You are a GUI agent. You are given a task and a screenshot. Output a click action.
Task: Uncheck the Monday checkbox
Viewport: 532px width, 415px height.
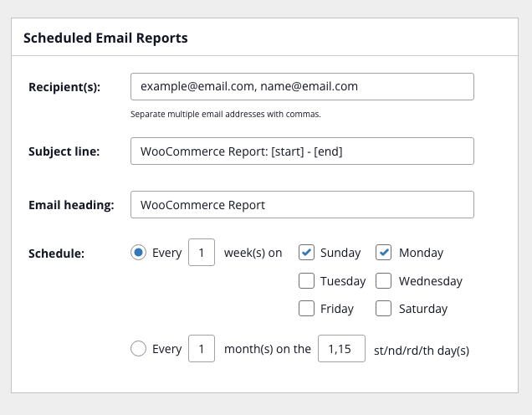click(x=384, y=253)
